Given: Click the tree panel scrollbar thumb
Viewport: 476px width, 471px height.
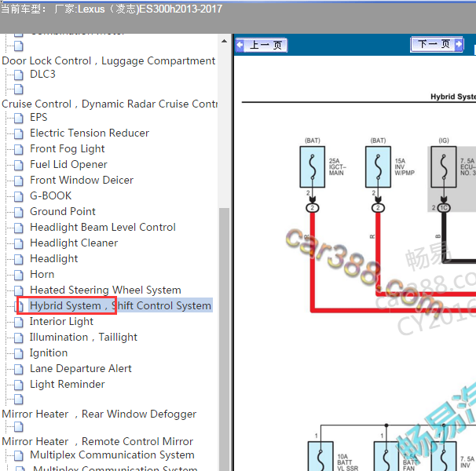Looking at the screenshot, I should [224, 339].
